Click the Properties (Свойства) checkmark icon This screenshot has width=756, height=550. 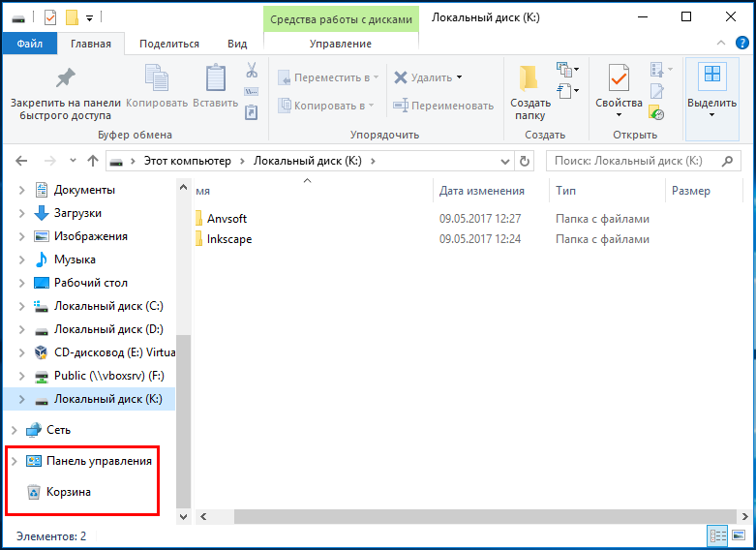coord(619,77)
